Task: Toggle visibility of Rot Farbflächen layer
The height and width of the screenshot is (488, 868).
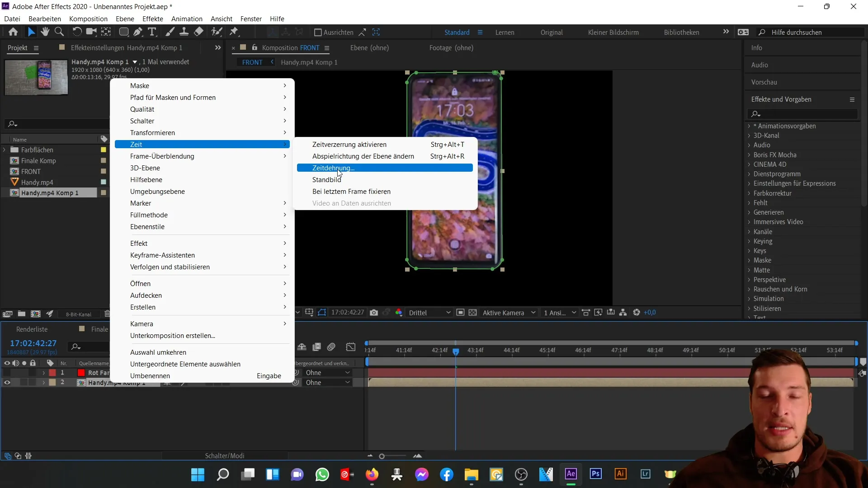Action: point(7,372)
